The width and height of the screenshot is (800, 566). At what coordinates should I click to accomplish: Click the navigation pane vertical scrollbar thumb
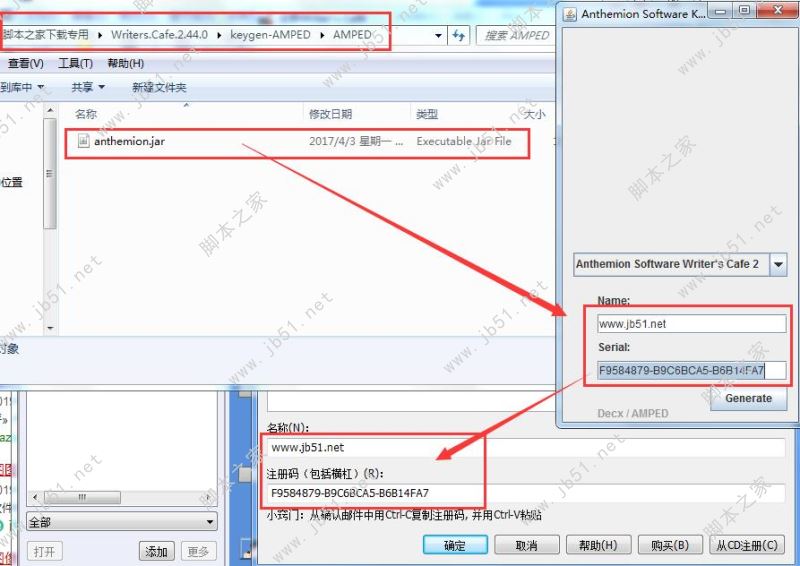(x=50, y=174)
